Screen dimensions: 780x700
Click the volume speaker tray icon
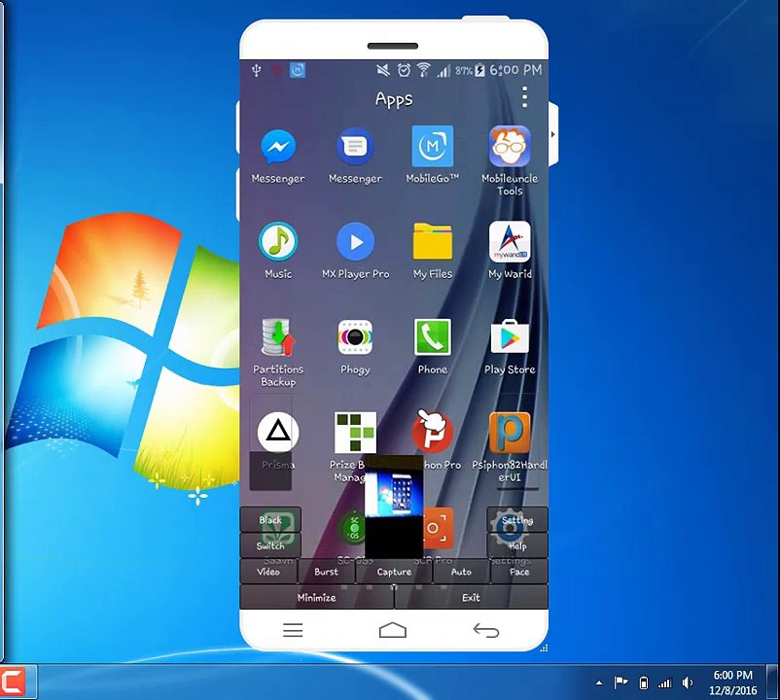click(x=688, y=682)
